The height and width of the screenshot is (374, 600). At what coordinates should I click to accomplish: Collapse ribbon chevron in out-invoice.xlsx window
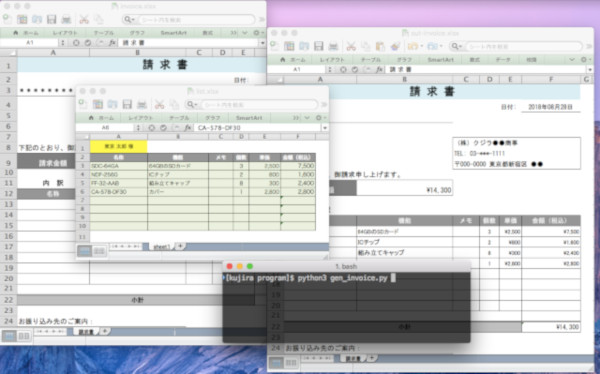(572, 60)
